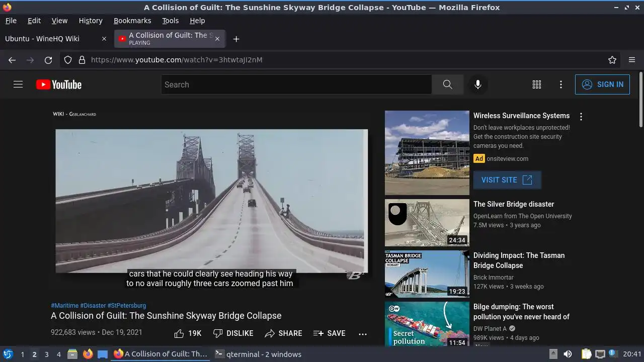Click OpenLearn from The Open University channel
Viewport: 644px width, 362px height.
click(522, 216)
